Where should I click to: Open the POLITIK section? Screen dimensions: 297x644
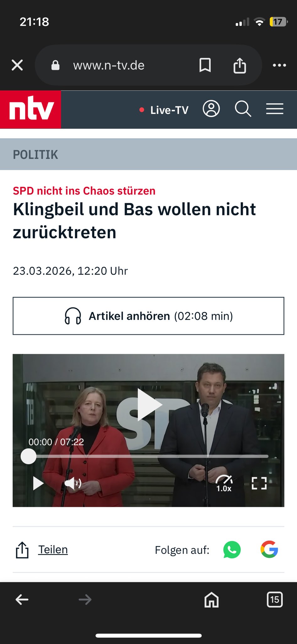35,154
